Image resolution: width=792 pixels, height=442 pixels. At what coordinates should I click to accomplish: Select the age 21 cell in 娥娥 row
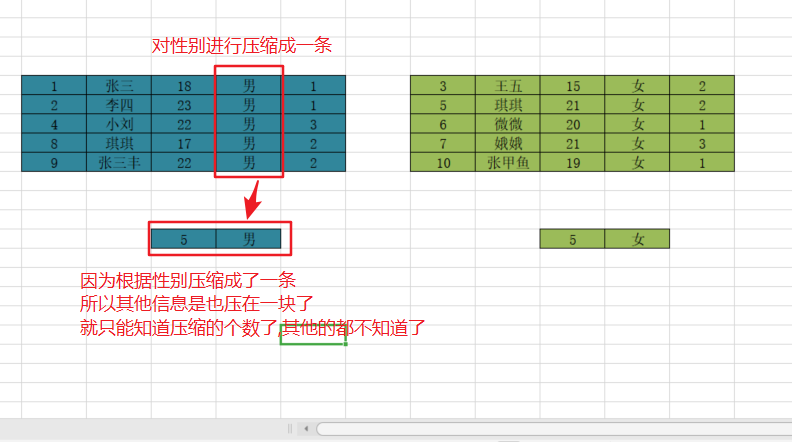pos(572,143)
